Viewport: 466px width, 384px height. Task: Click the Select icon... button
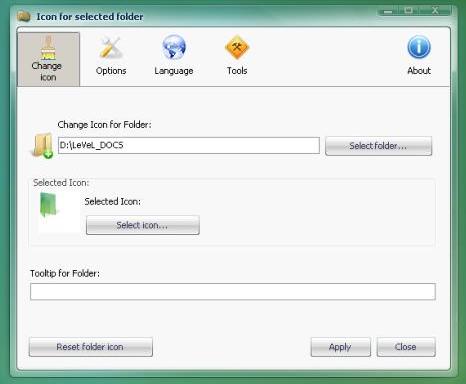pyautogui.click(x=143, y=225)
